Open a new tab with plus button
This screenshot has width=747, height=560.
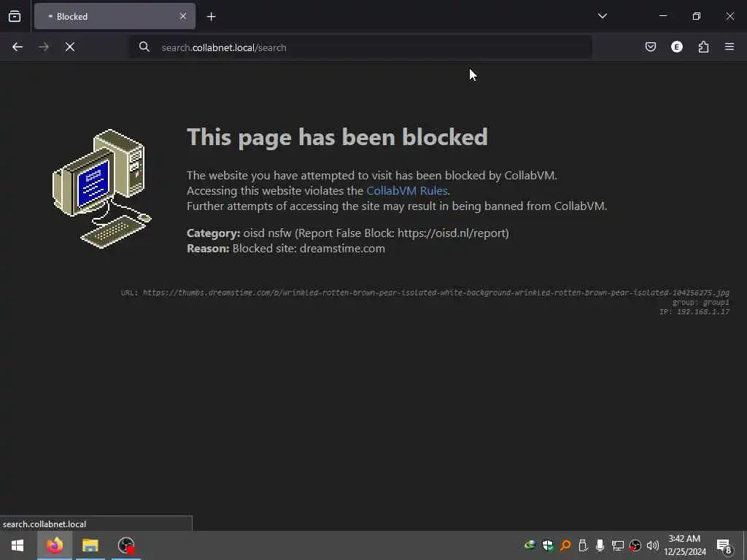tap(211, 17)
